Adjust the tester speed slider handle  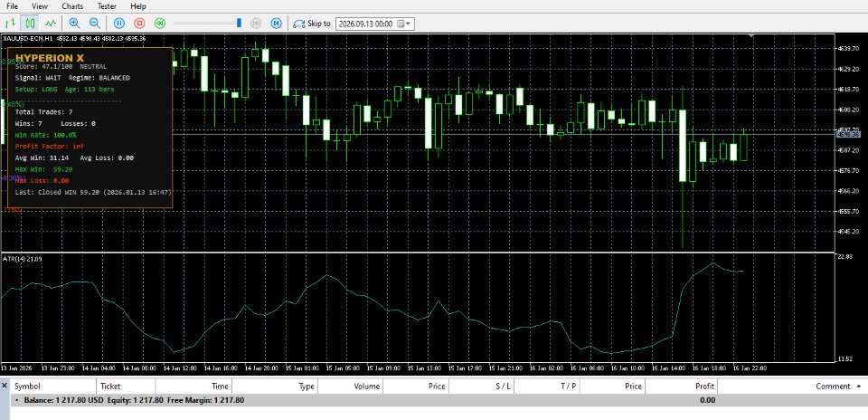(239, 24)
